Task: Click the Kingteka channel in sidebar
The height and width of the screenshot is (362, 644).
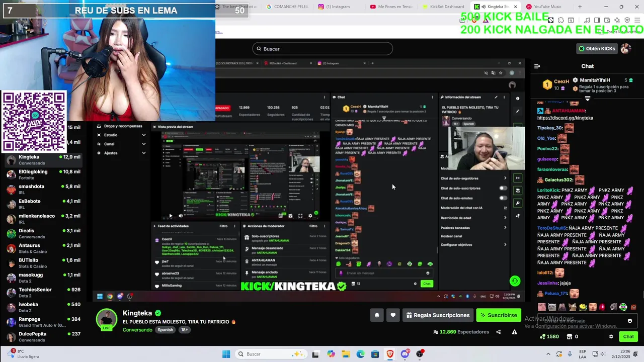Action: 43,160
